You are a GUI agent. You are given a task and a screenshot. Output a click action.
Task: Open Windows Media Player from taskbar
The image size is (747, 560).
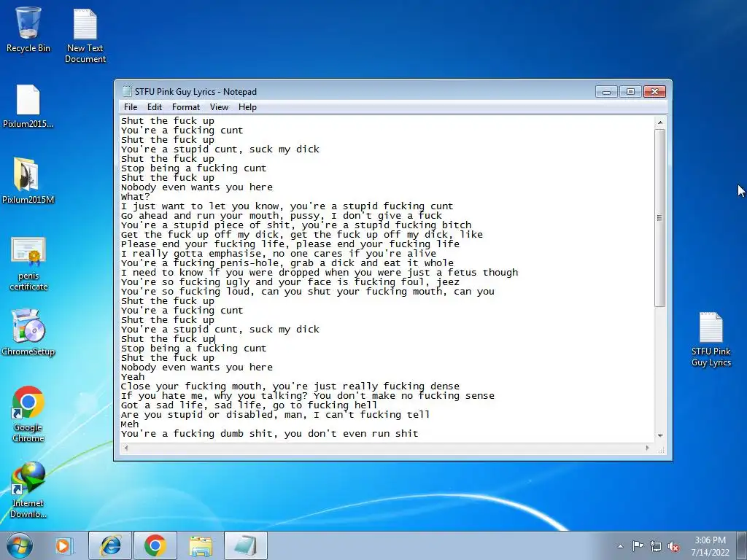tap(63, 545)
